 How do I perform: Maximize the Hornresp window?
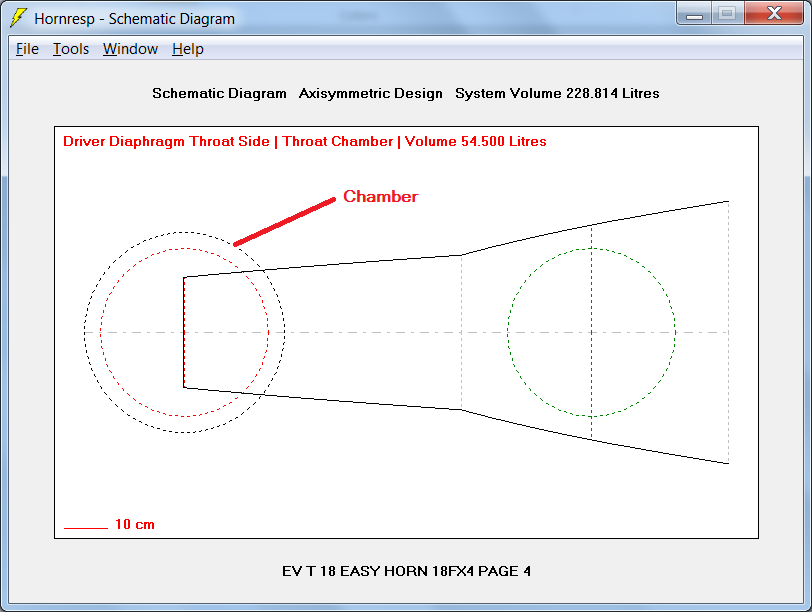(x=727, y=13)
